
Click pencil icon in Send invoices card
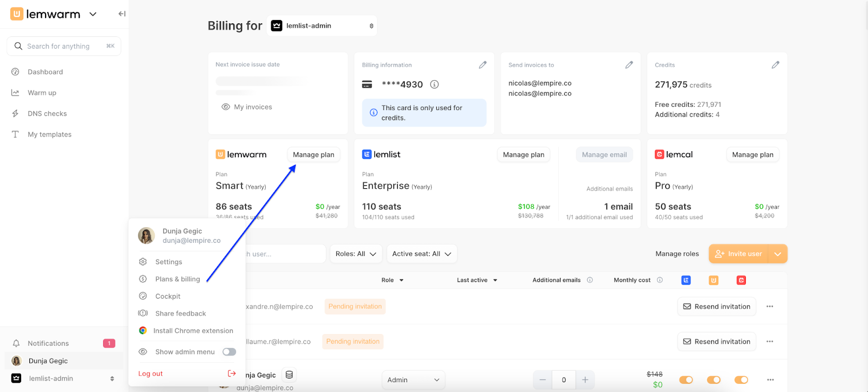coord(629,65)
